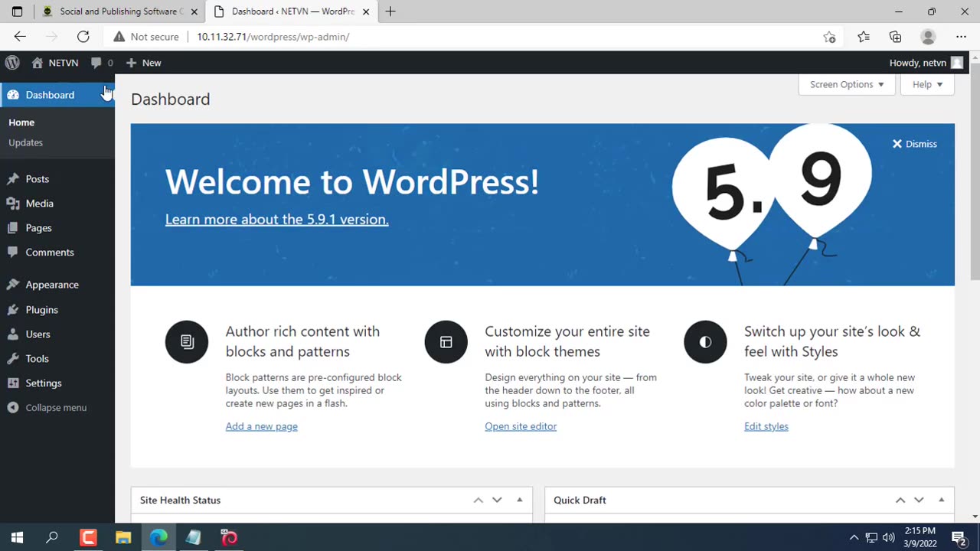Expand the Help dropdown tab
Screen dimensions: 980x551
(927, 84)
